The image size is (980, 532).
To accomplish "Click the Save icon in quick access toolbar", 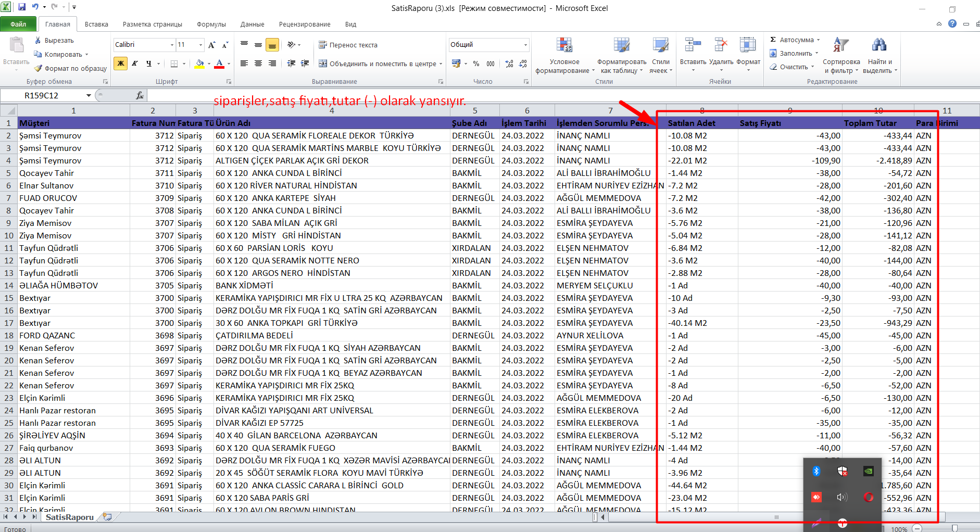I will [x=22, y=7].
